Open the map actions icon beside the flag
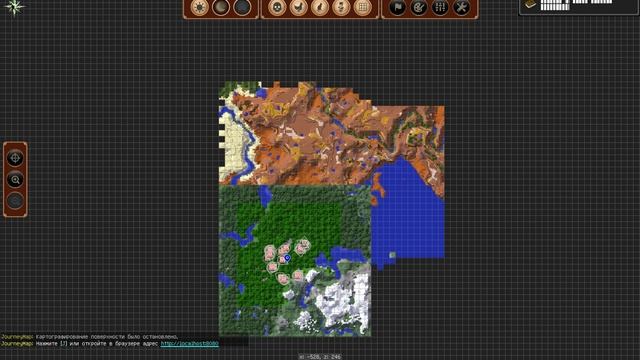This screenshot has width=640, height=360. (419, 7)
